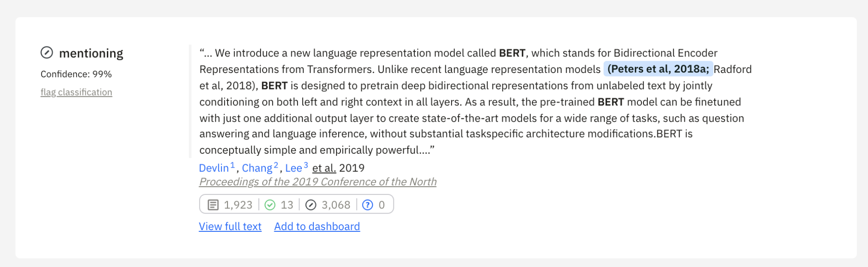Click the 1,923 publications count

click(238, 205)
